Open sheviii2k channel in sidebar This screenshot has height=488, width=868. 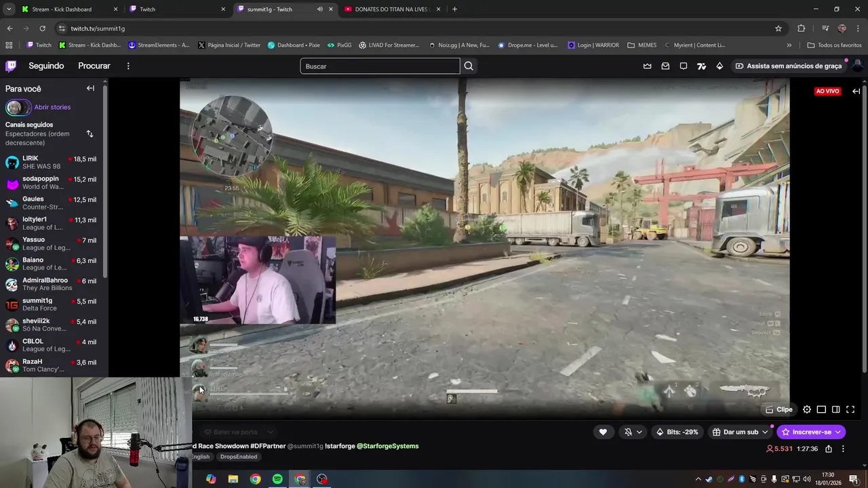tap(53, 325)
